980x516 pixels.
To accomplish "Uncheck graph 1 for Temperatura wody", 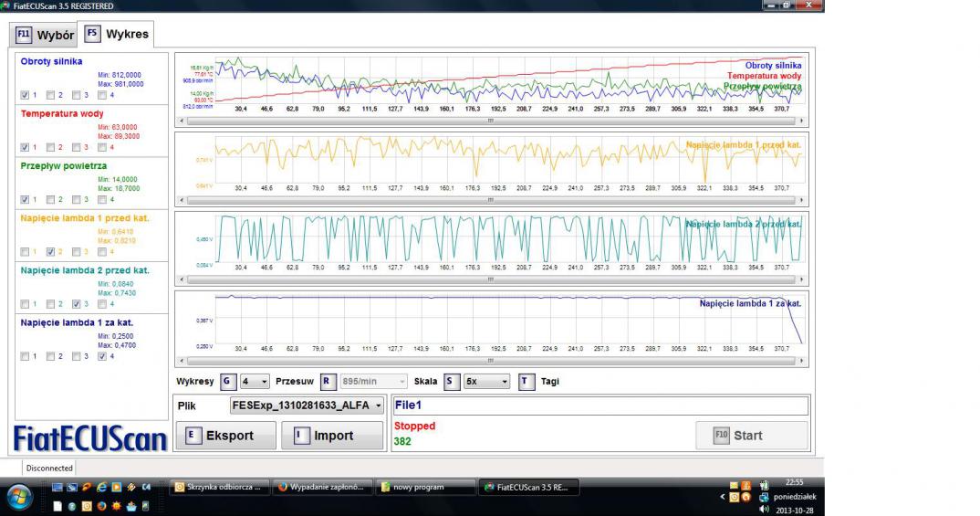I will pos(25,147).
